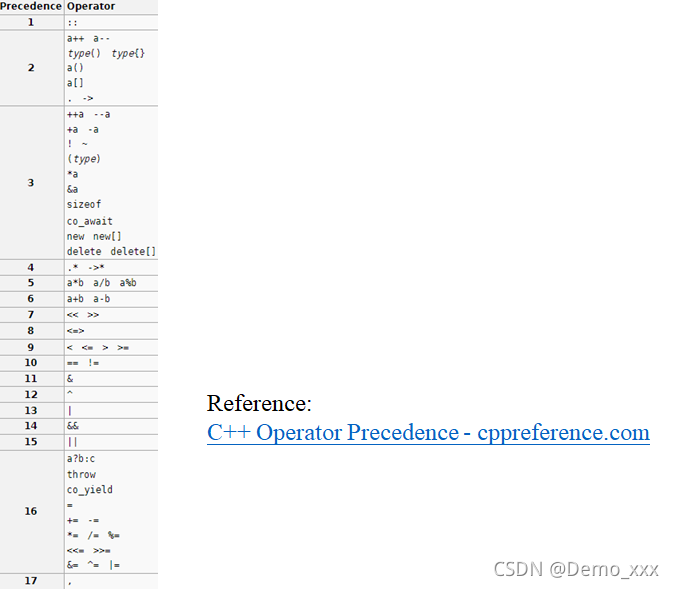
Task: Click the precedence number 11 cell
Action: tap(32, 379)
